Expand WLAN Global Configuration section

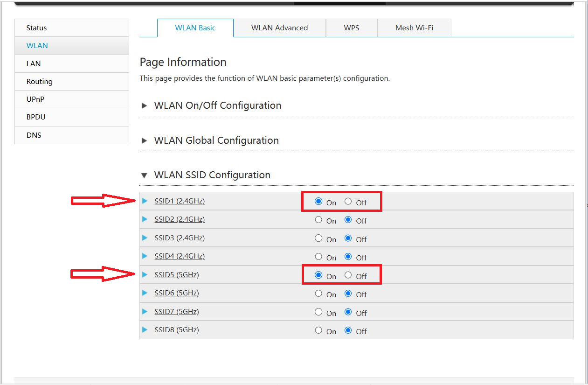coord(144,140)
